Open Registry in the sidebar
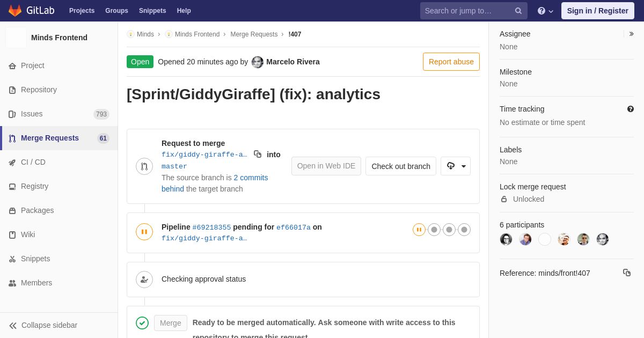Viewport: 644px width, 338px height. click(x=59, y=186)
